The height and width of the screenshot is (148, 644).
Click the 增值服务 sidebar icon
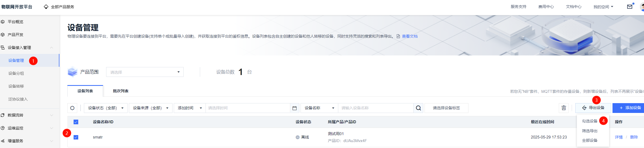click(3, 141)
